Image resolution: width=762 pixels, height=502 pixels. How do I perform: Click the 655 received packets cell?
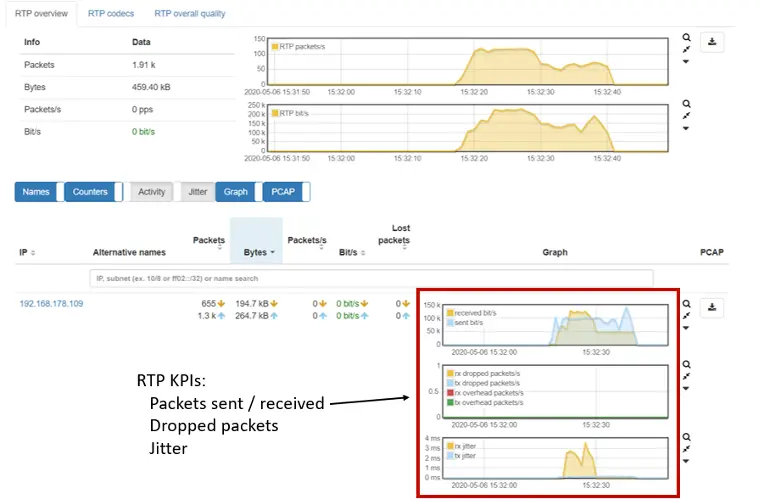tap(213, 304)
